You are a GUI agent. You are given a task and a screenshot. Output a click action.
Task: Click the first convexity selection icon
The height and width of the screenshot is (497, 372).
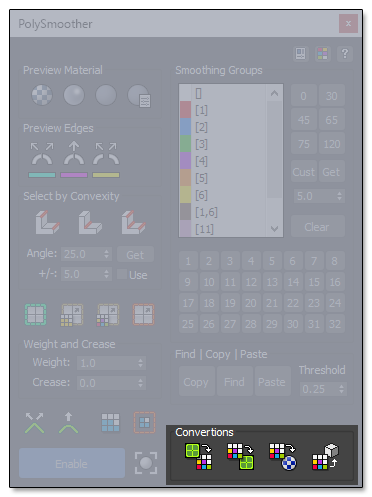click(x=47, y=222)
